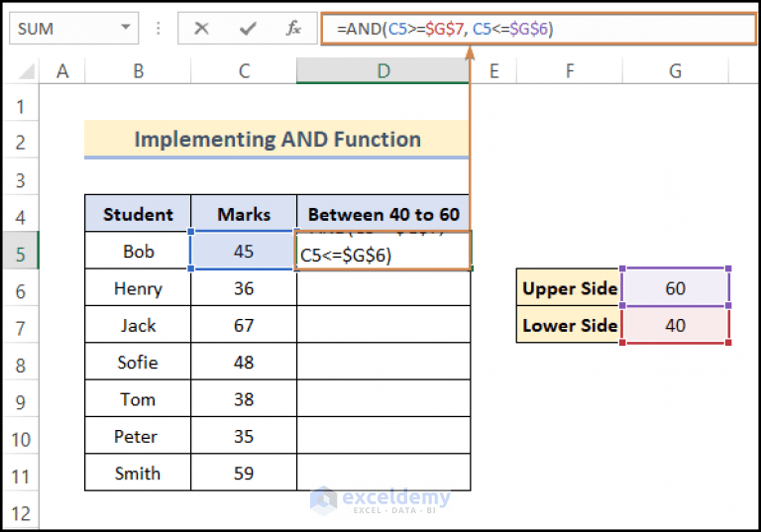Click the marks cell with 48
Image resolution: width=761 pixels, height=532 pixels.
click(x=244, y=363)
